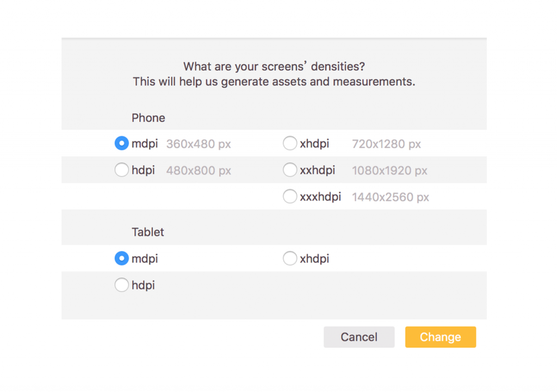Click the Tablet hdpi text label
The image size is (557, 392).
click(143, 285)
